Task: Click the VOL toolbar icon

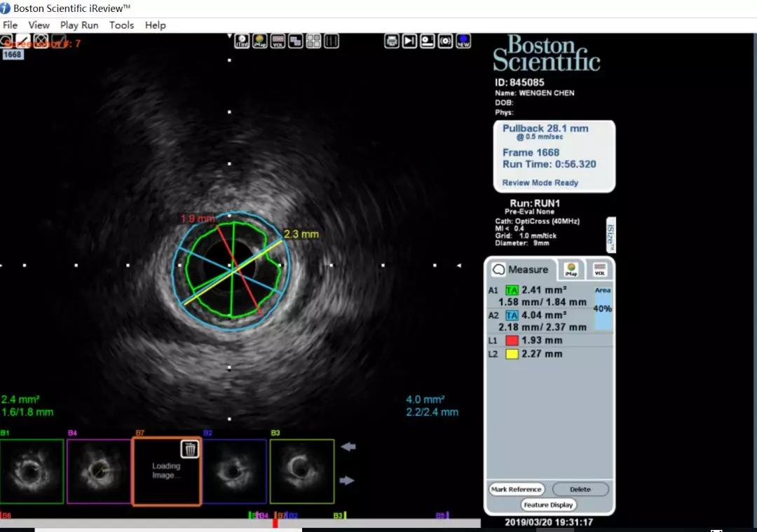Action: coord(278,41)
